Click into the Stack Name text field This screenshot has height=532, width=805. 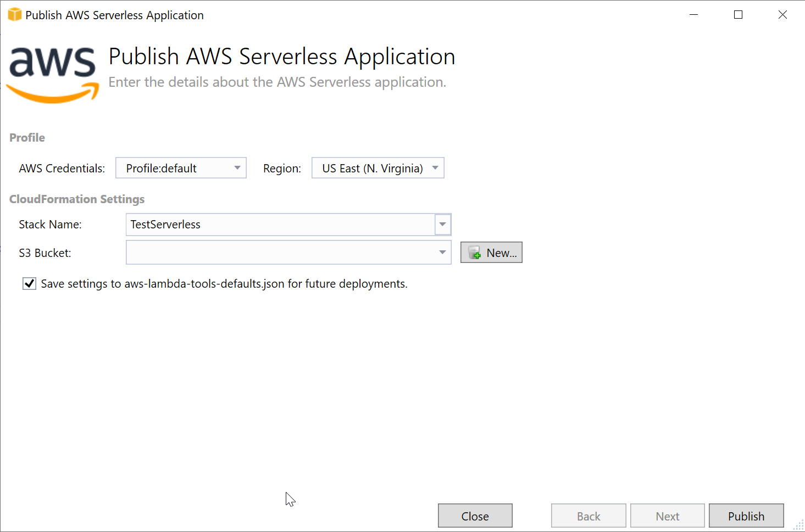(x=280, y=225)
